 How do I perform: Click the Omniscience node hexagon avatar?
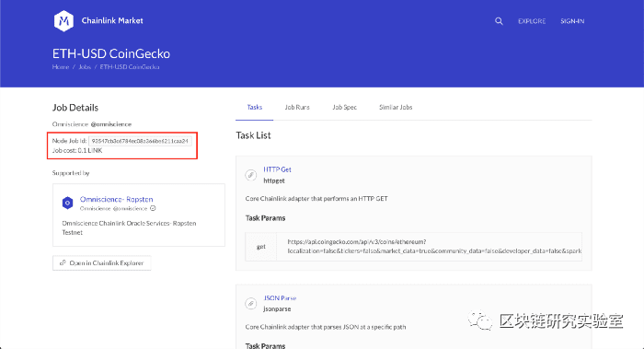click(x=67, y=203)
